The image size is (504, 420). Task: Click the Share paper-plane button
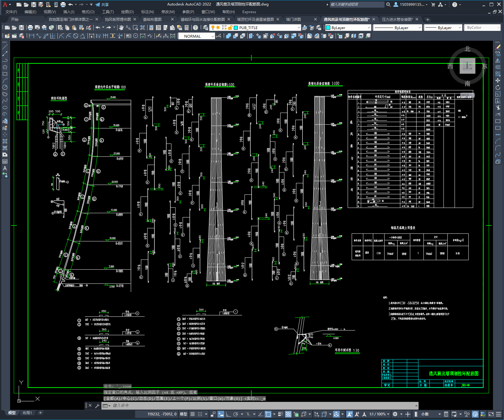[x=102, y=5]
